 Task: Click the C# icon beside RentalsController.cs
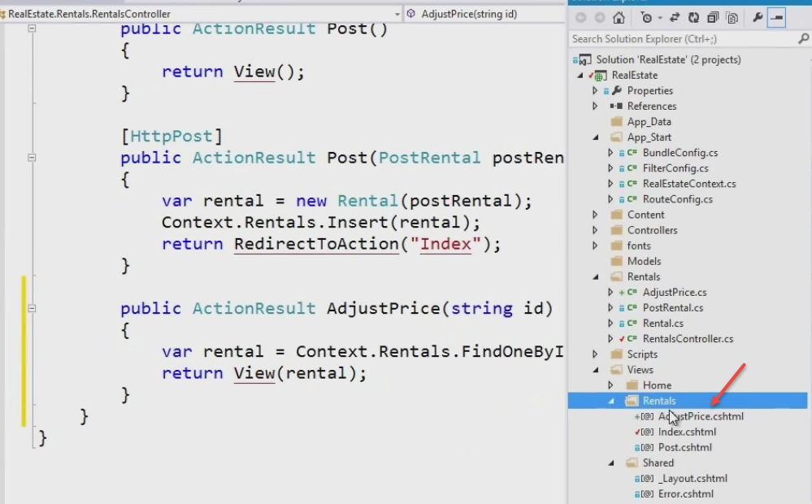click(632, 339)
